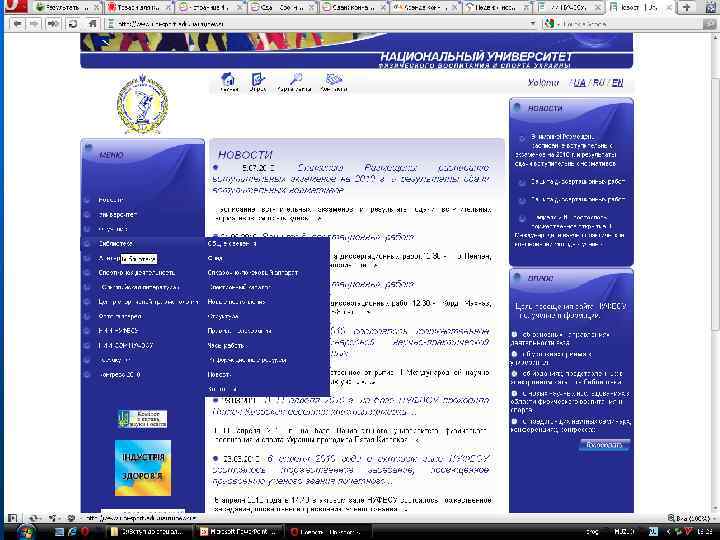Select fourth poll option radio button
This screenshot has height=540, width=720.
[515, 394]
